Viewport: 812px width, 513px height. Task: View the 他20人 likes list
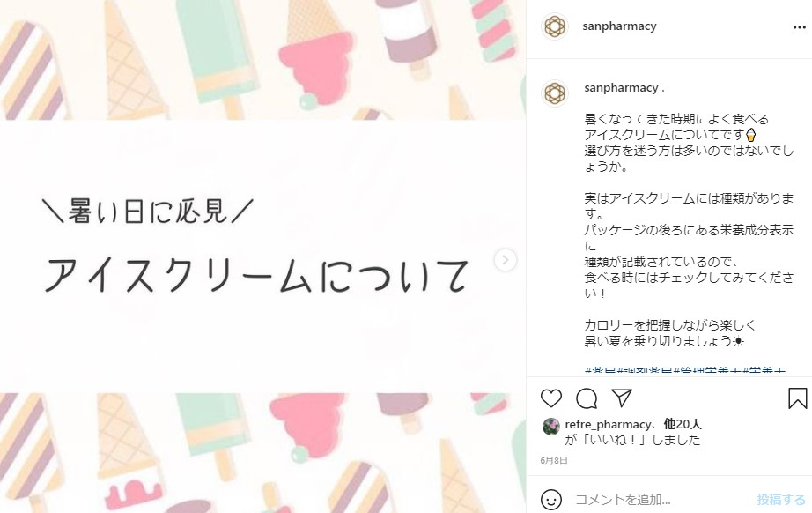[683, 424]
